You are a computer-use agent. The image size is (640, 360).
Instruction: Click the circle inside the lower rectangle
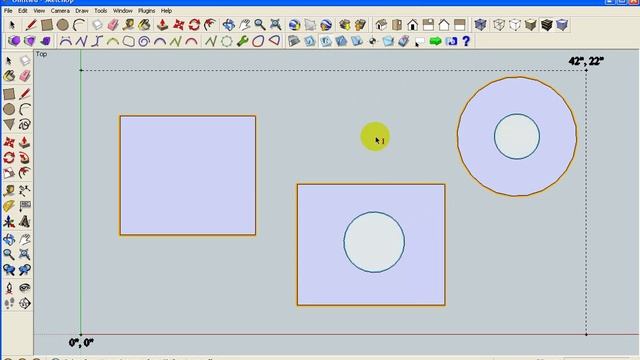point(374,242)
